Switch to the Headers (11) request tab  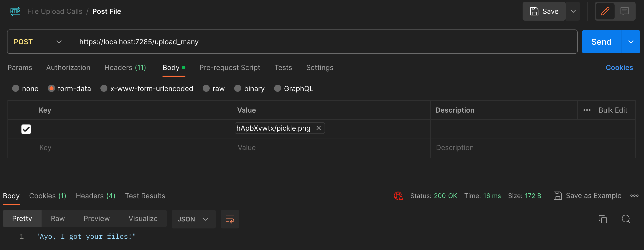[125, 68]
